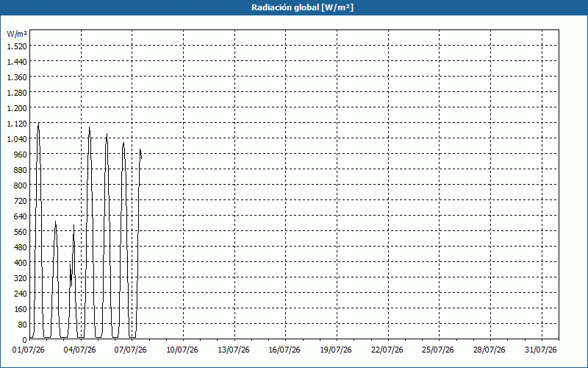Select the 25/07/26 date axis label

click(x=438, y=350)
